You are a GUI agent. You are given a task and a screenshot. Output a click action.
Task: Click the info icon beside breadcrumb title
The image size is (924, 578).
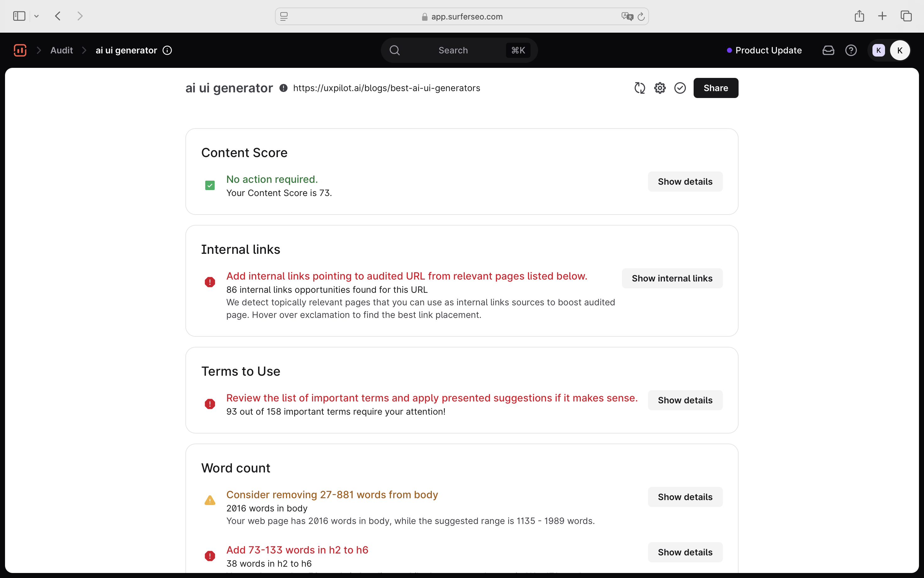click(x=167, y=50)
